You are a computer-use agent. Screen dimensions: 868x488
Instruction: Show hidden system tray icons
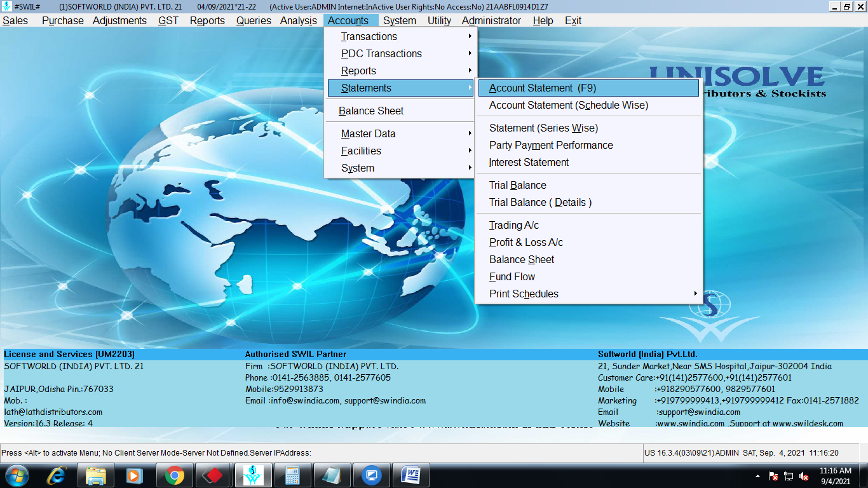757,476
